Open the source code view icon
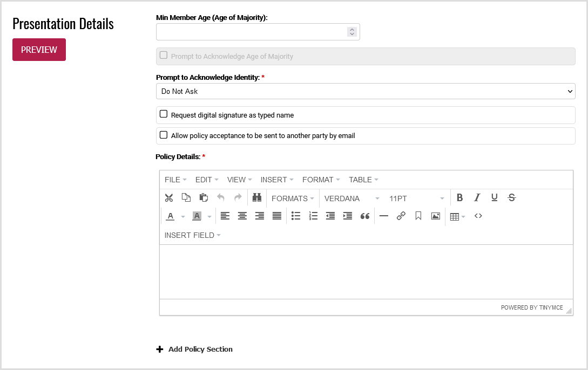The image size is (588, 370). [478, 216]
